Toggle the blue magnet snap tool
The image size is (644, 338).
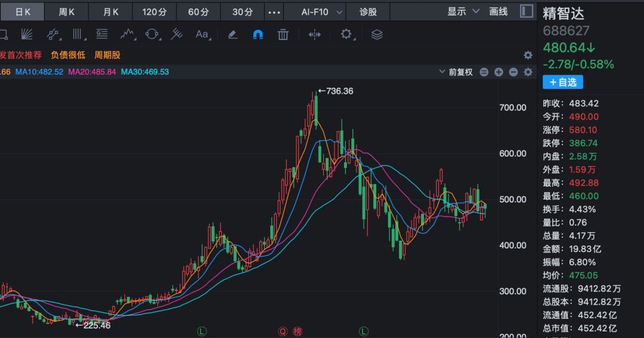258,35
